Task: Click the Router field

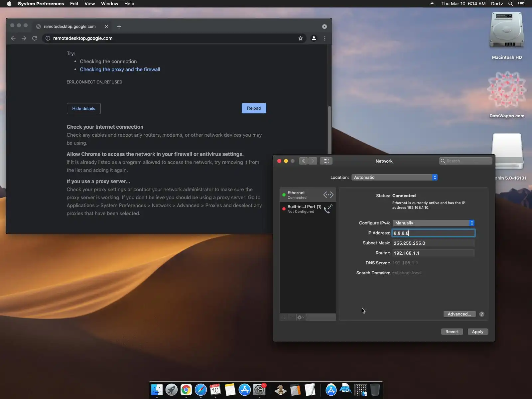Action: [x=434, y=253]
